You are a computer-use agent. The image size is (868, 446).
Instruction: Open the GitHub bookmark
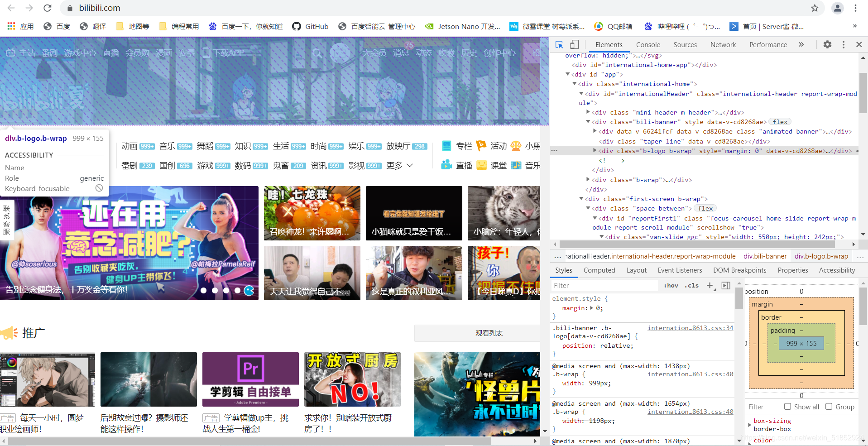click(310, 26)
